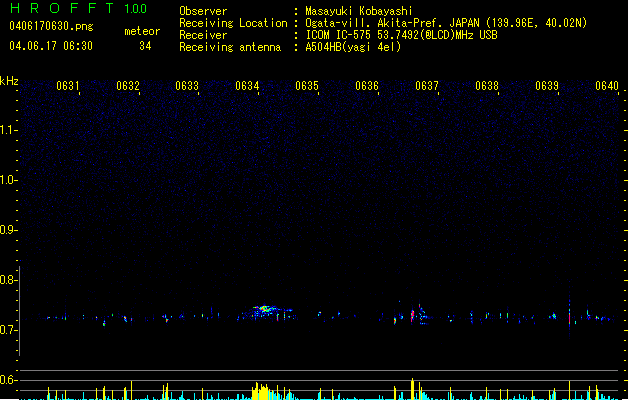
Task: Click the kHz axis unit label
Action: point(9,81)
